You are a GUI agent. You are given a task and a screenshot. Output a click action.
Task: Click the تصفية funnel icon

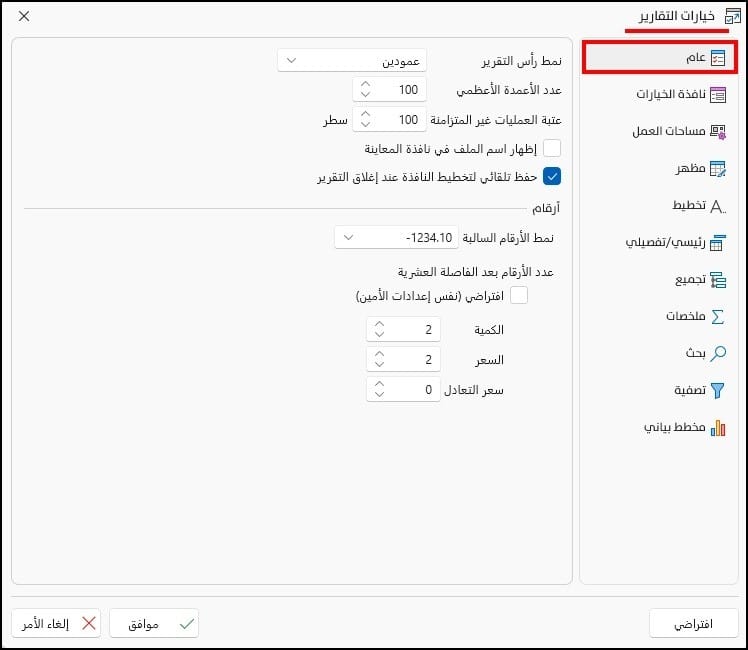pos(717,391)
